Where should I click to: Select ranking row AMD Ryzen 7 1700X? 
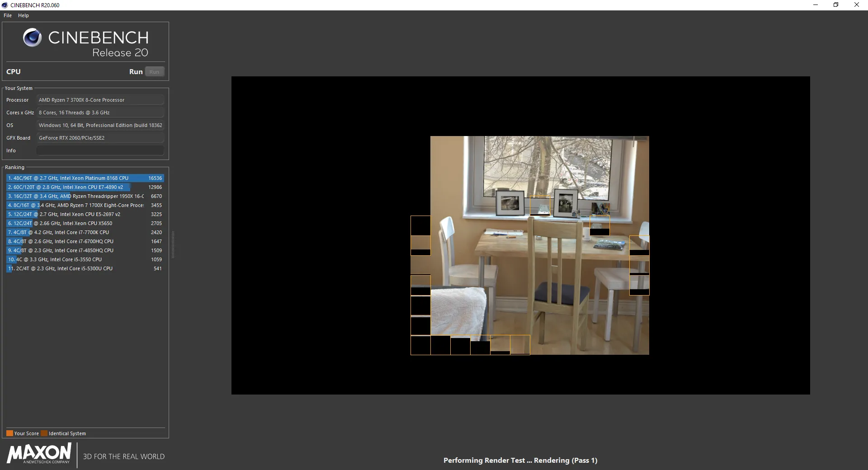85,205
